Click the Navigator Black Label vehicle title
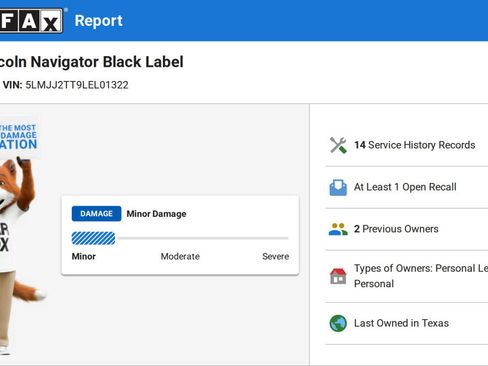488x366 pixels. point(92,62)
